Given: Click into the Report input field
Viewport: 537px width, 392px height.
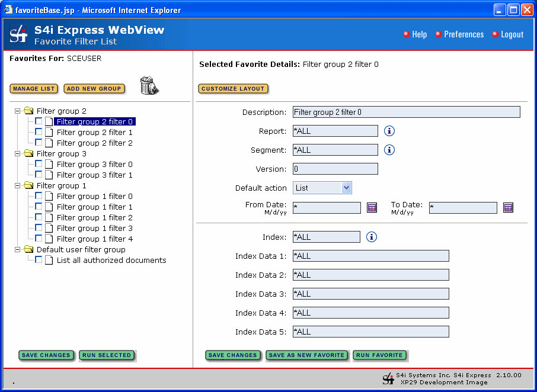Looking at the screenshot, I should pos(335,131).
